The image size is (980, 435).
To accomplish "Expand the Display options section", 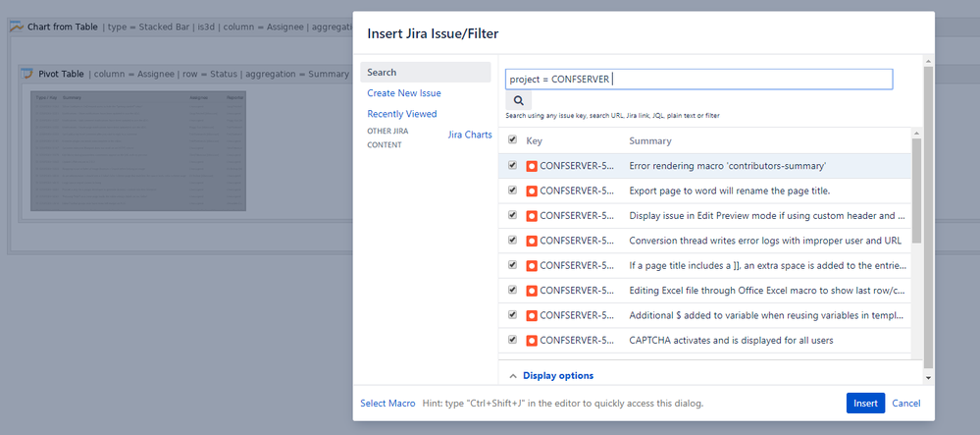I will point(552,375).
